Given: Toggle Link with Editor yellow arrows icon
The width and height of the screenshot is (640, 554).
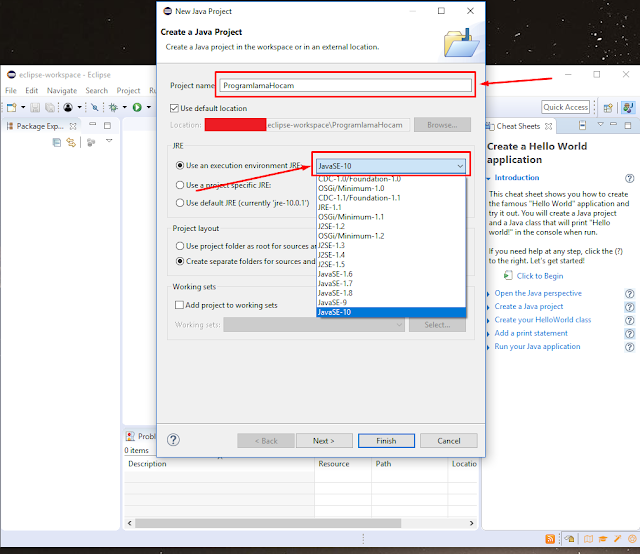Looking at the screenshot, I should 71,142.
